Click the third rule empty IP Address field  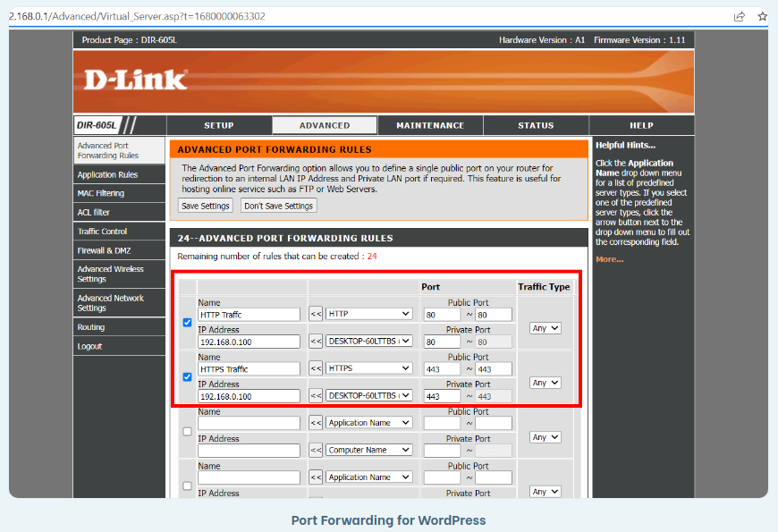tap(249, 450)
